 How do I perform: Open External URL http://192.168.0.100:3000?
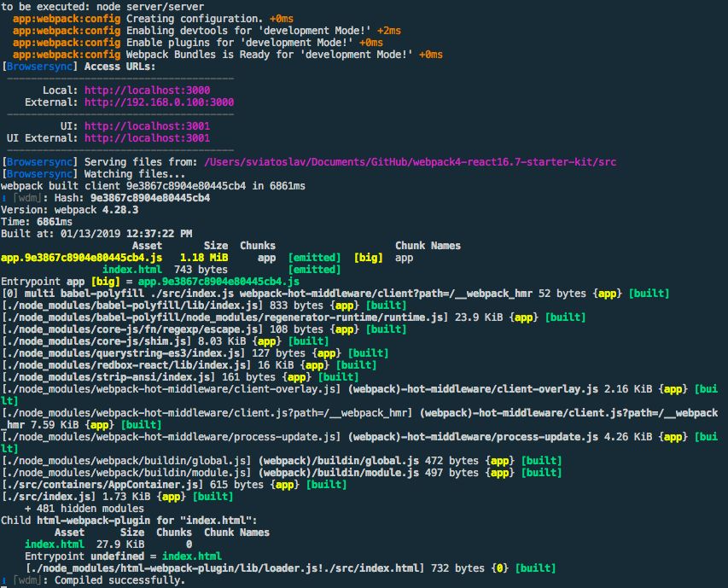pyautogui.click(x=159, y=102)
